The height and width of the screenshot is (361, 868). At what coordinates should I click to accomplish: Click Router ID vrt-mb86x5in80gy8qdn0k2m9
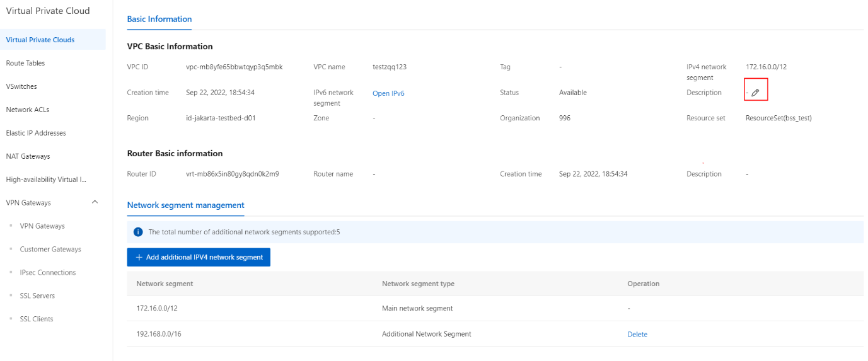233,174
